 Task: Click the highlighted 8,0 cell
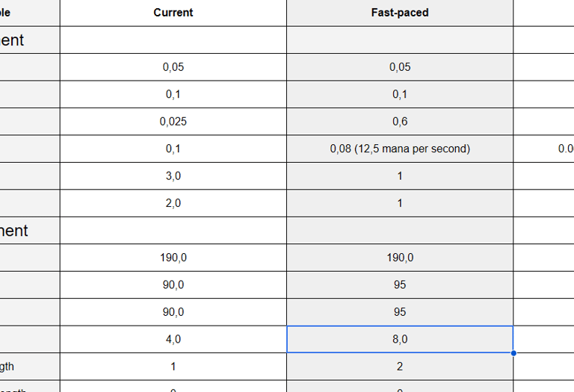coord(400,339)
